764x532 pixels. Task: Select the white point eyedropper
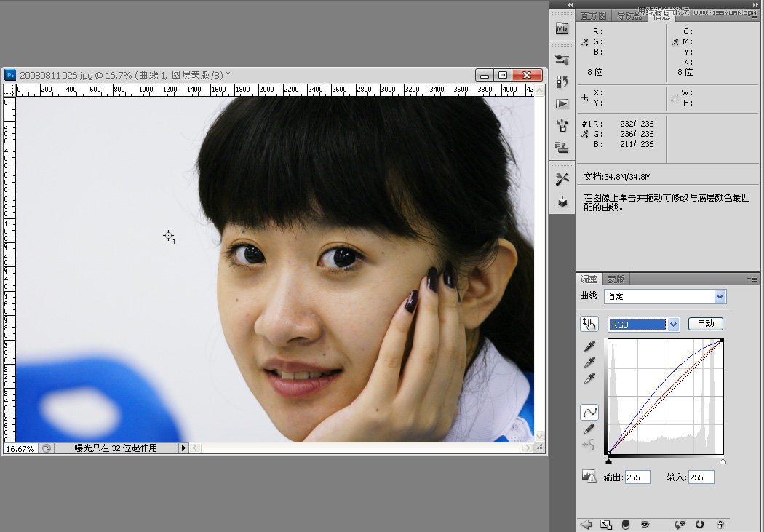pos(589,376)
